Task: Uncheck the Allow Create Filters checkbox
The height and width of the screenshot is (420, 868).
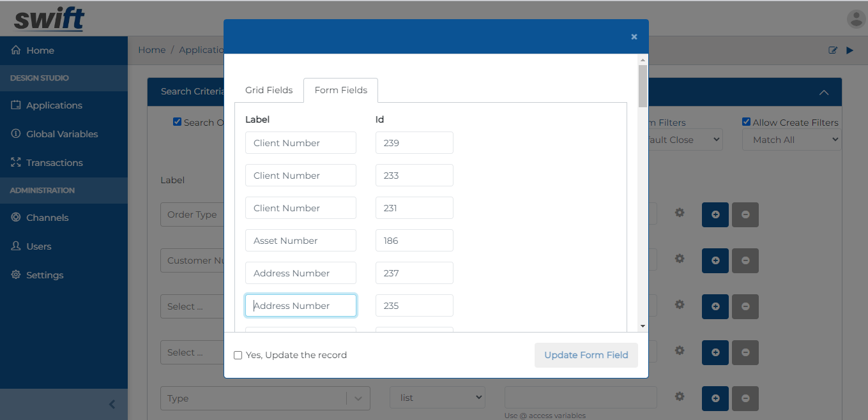Action: (745, 121)
